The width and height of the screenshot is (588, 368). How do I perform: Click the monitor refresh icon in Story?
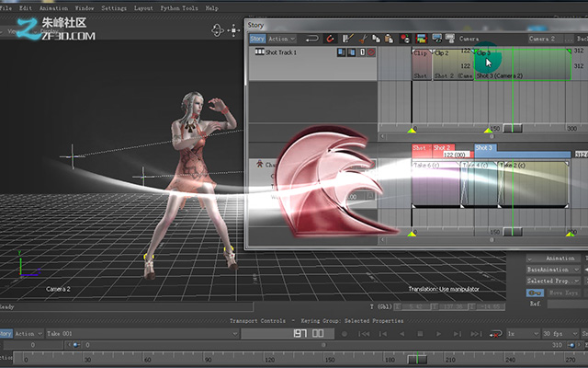(x=437, y=39)
